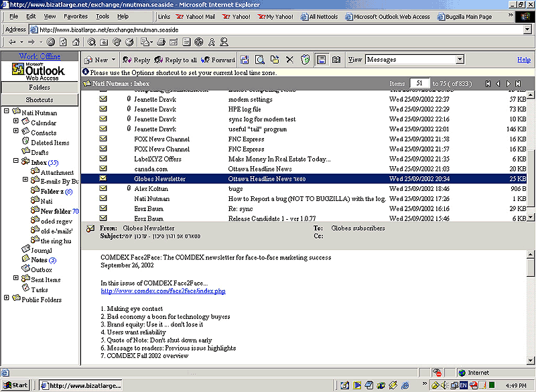
Task: Collapse the Inbox folder tree
Action: click(x=15, y=160)
